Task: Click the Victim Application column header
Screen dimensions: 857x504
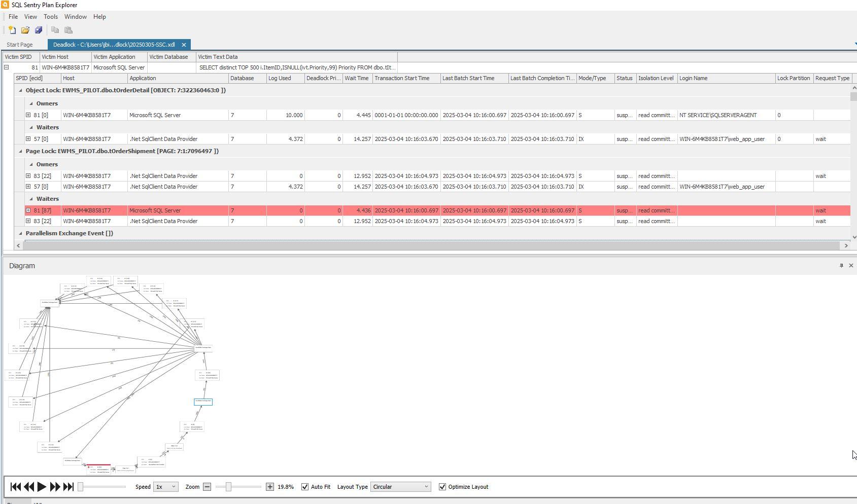Action: 119,57
